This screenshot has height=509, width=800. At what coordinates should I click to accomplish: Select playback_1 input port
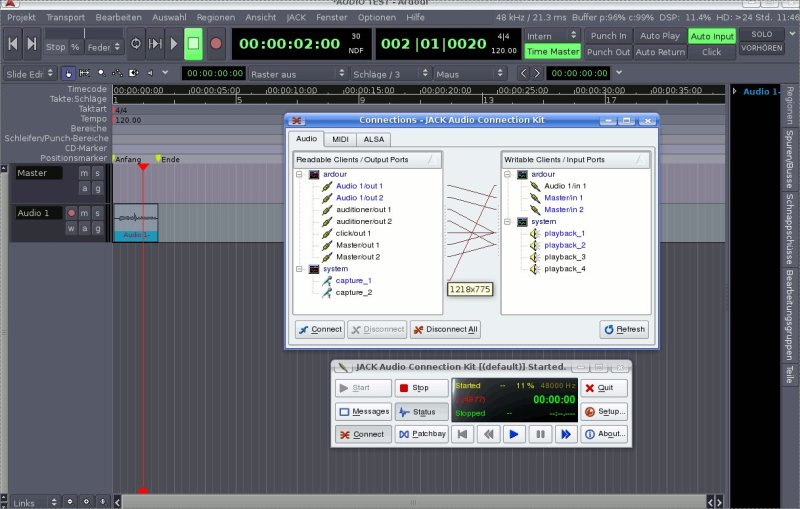click(x=564, y=234)
